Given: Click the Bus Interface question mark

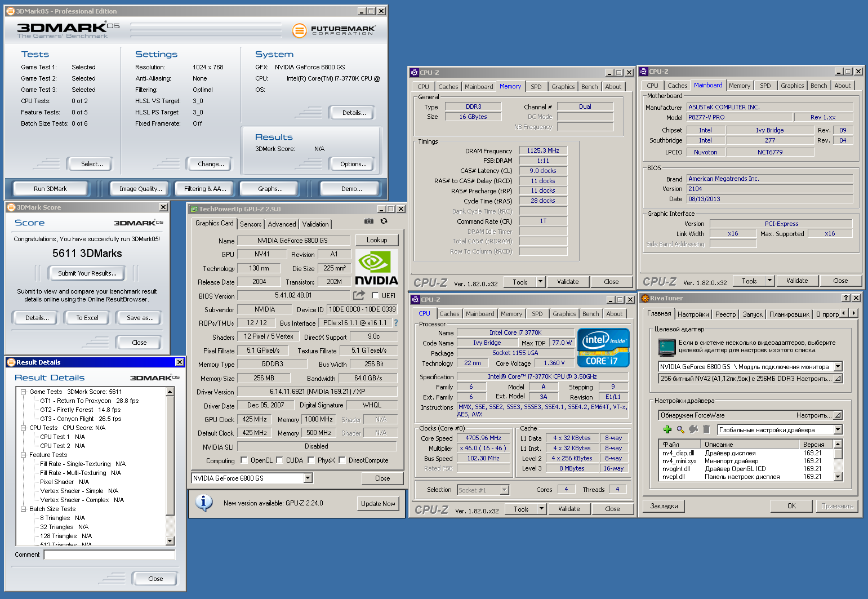Looking at the screenshot, I should tap(395, 323).
